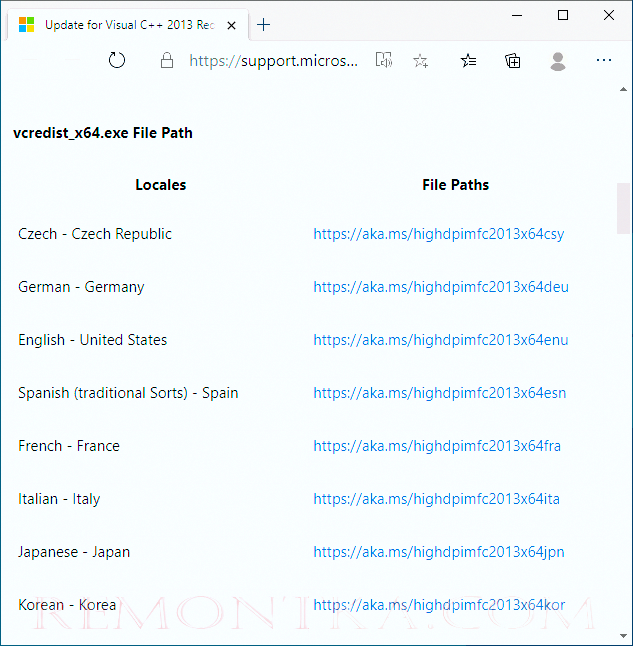Open a new tab with plus button
The height and width of the screenshot is (646, 633).
(264, 25)
